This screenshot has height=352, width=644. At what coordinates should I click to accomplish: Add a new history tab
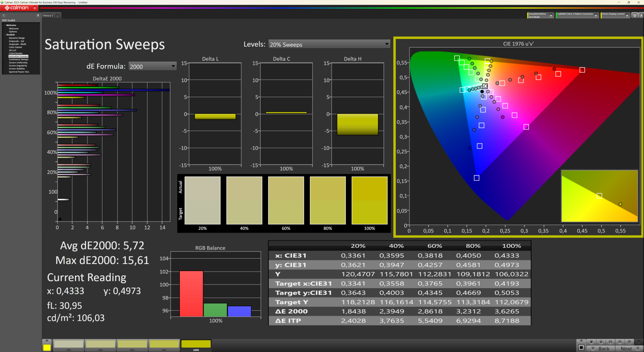(57, 16)
